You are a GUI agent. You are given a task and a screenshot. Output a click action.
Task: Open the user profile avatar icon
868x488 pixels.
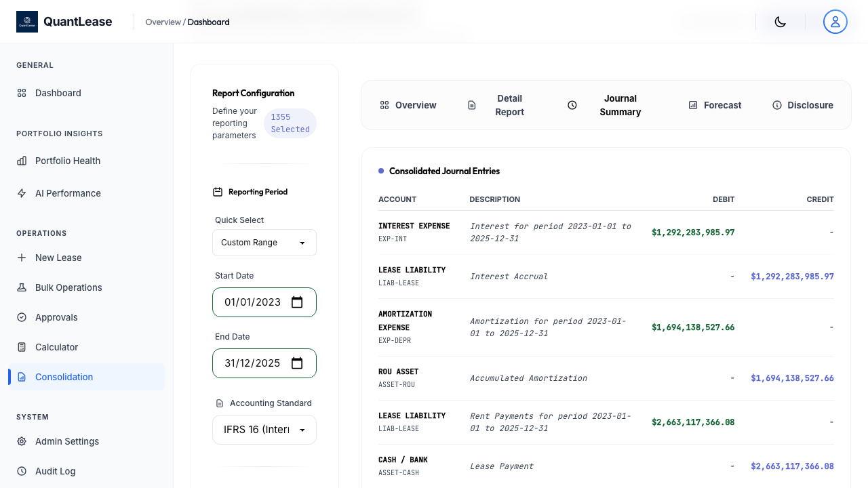835,21
